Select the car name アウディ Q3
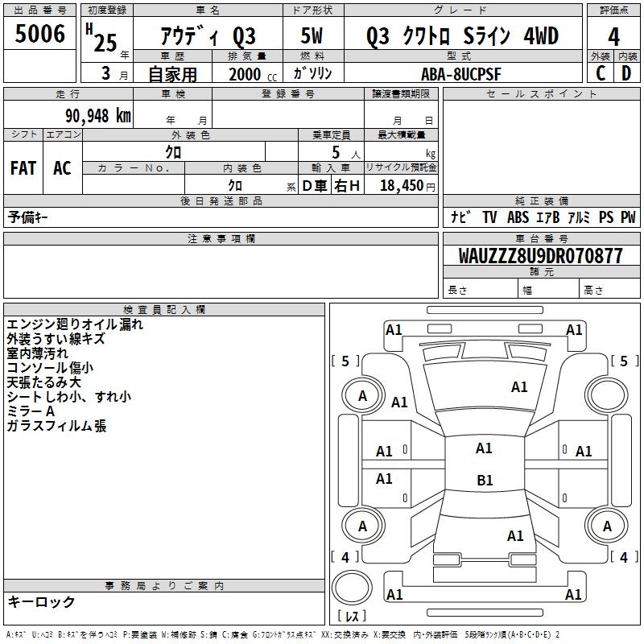The image size is (644, 644). point(208,36)
